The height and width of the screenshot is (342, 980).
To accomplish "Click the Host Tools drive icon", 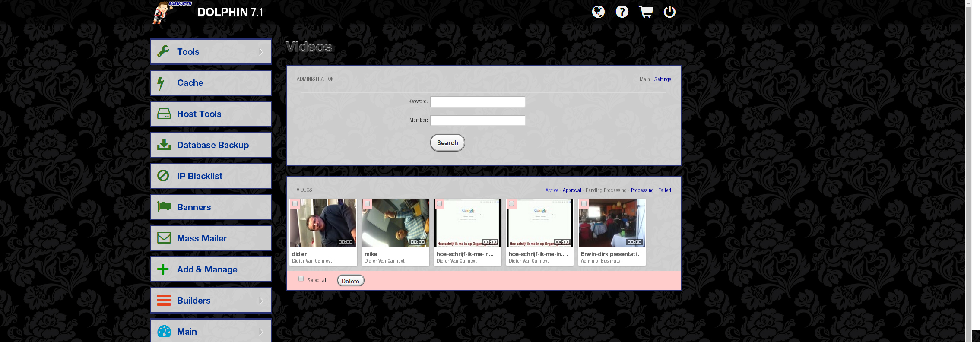I will click(164, 114).
